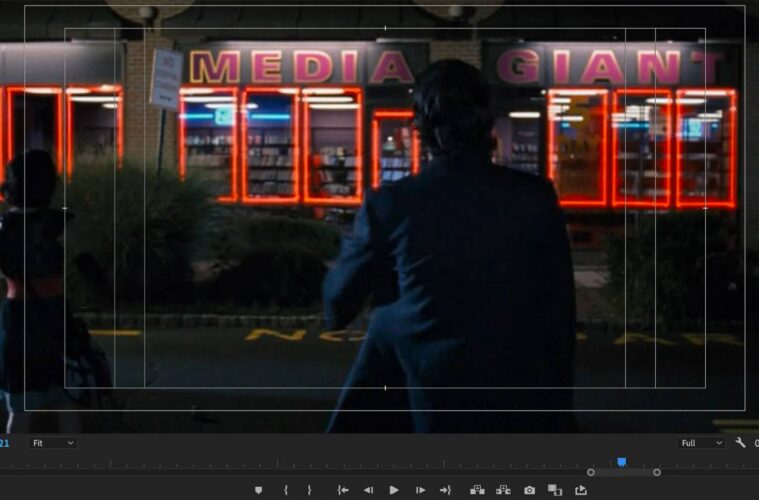Screen dimensions: 759x500
Task: Open the Full playback resolution dropdown
Action: (702, 443)
